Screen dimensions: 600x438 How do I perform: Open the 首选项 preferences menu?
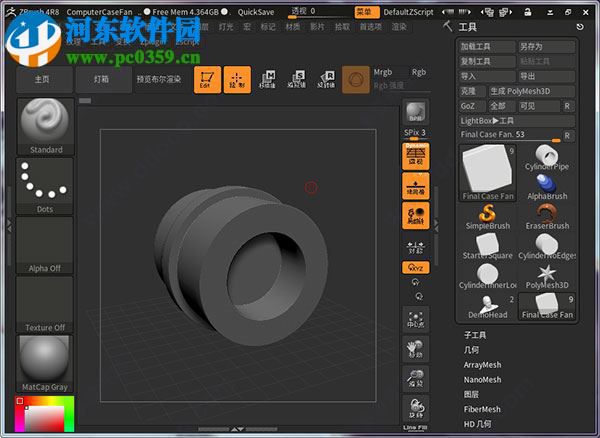(371, 27)
